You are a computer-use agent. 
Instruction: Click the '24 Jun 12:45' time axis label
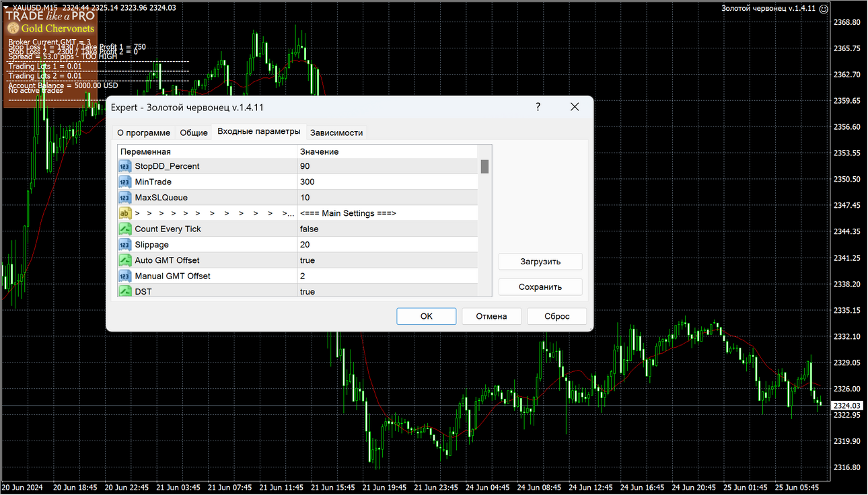click(590, 487)
